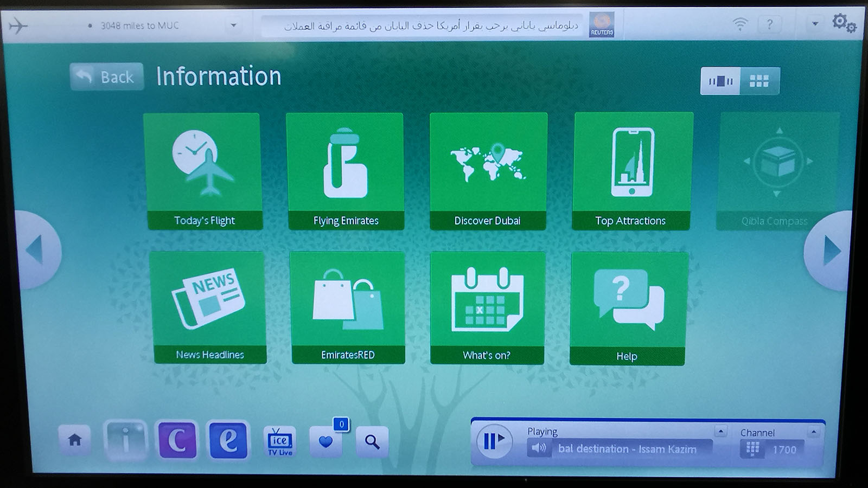Select the Information (i) icon
Screen dimensions: 868x488
coord(125,440)
